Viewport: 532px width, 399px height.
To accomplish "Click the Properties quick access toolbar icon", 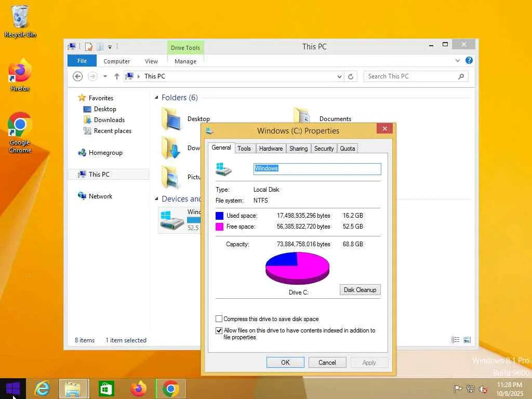I will (89, 46).
